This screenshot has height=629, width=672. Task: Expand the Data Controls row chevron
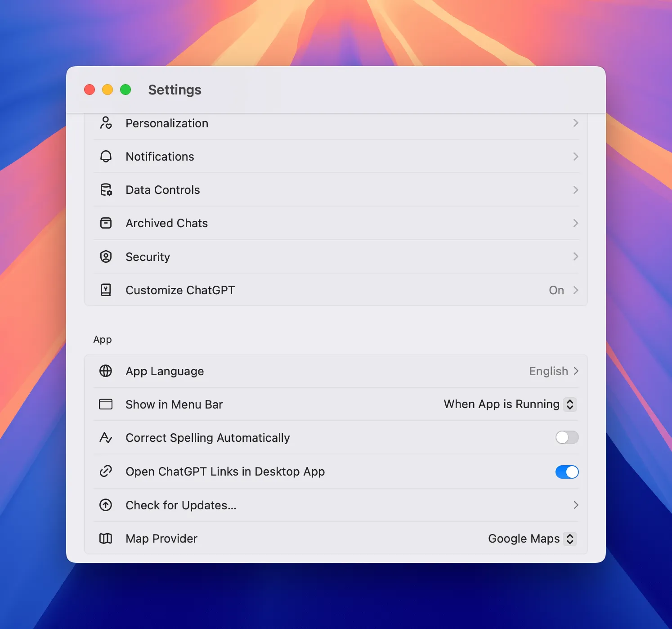[x=575, y=189]
